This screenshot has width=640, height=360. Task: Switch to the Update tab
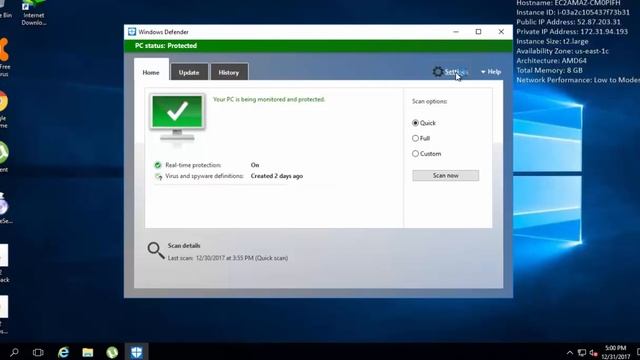pyautogui.click(x=189, y=72)
